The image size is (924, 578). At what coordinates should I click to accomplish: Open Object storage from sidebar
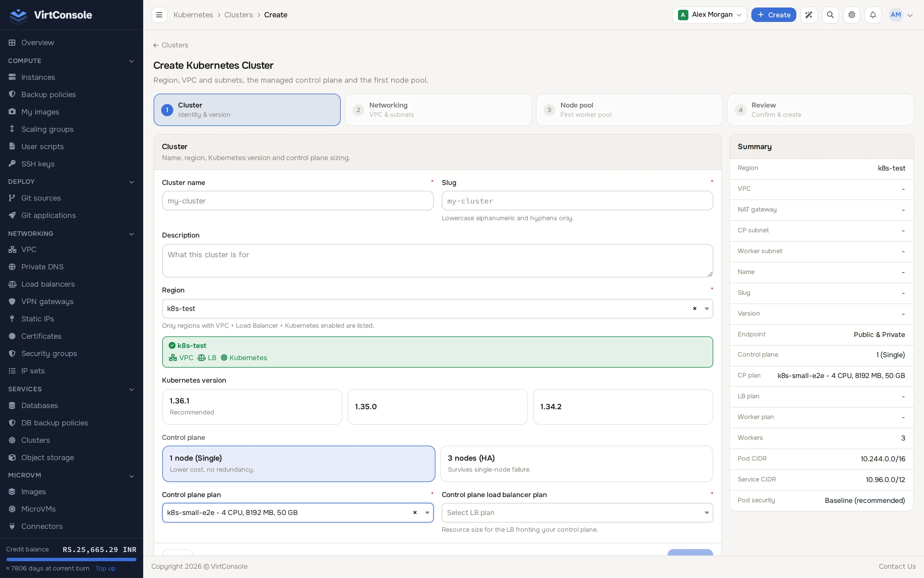click(71, 457)
